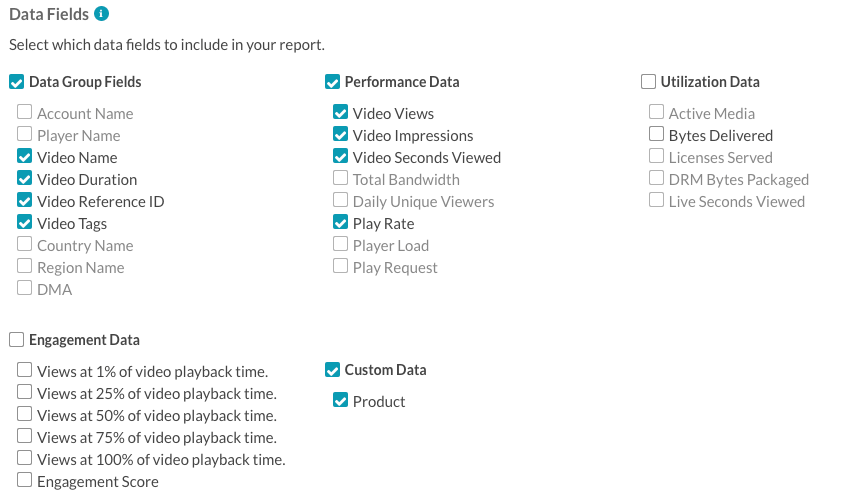Click the Data Fields info icon
This screenshot has width=841, height=495.
coord(101,13)
